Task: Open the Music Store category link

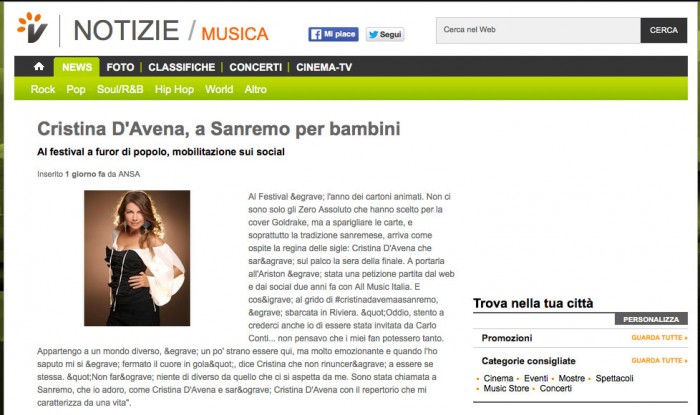Action: [x=506, y=388]
